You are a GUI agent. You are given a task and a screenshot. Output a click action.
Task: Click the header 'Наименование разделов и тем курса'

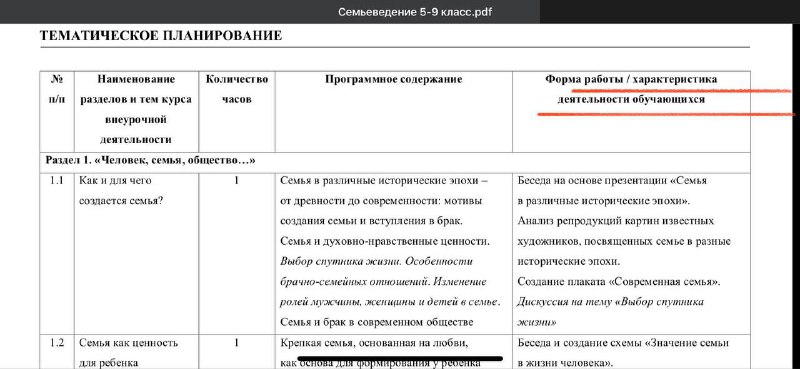click(136, 89)
